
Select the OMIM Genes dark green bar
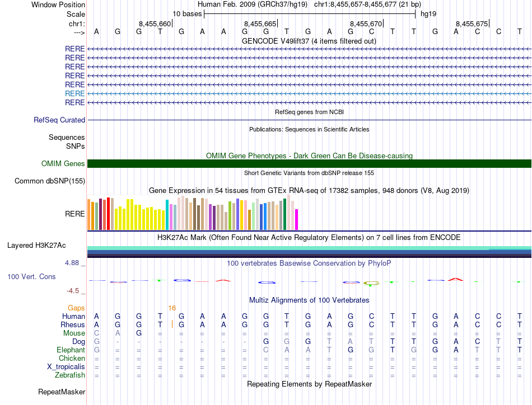click(x=309, y=164)
